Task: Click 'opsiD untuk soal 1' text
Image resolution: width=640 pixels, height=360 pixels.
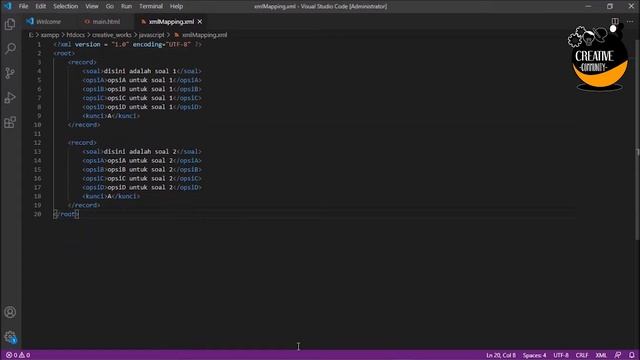Action: point(140,107)
